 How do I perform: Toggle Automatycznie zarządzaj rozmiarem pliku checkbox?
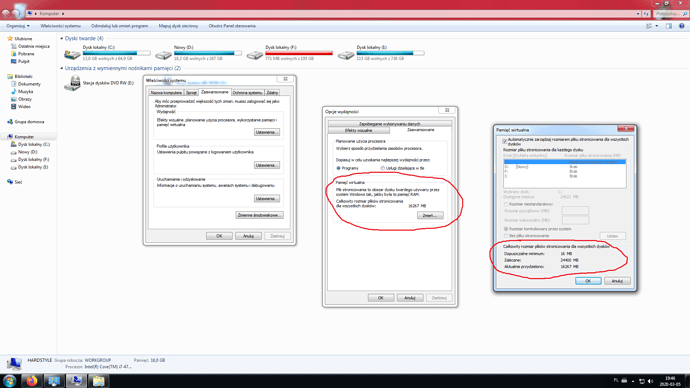(505, 141)
